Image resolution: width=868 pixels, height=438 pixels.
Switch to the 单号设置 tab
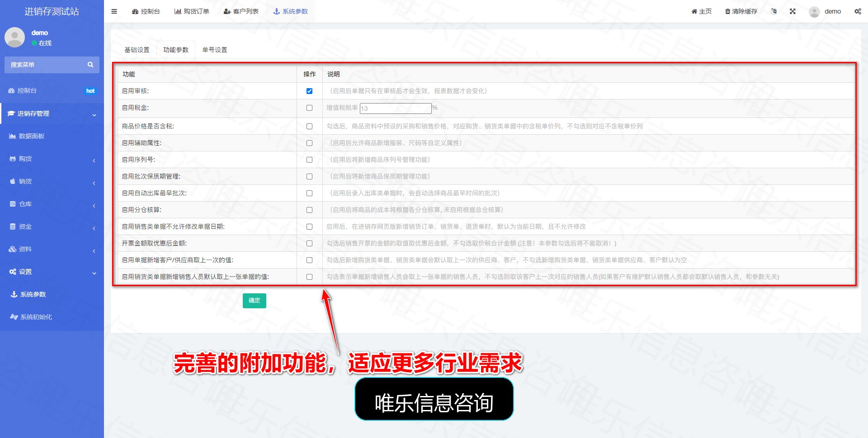click(x=215, y=50)
